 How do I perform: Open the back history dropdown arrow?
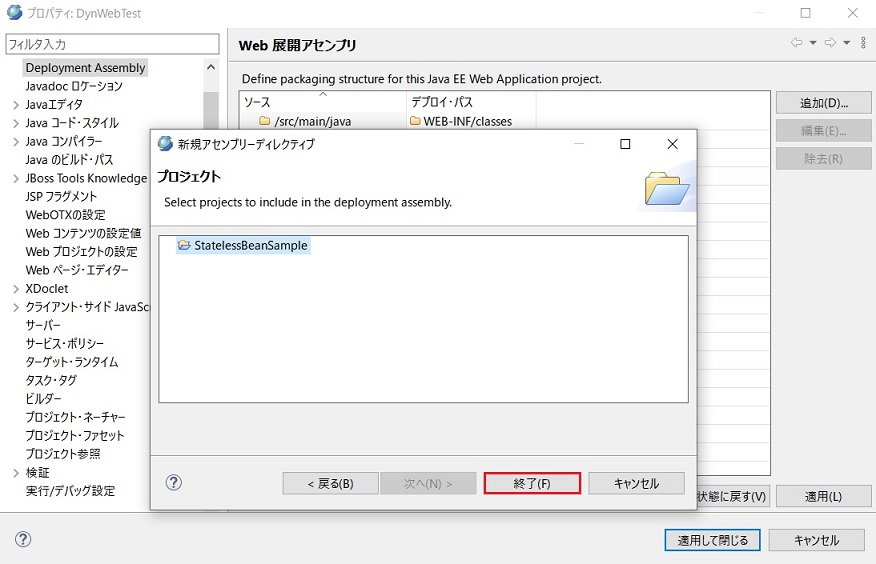point(813,43)
